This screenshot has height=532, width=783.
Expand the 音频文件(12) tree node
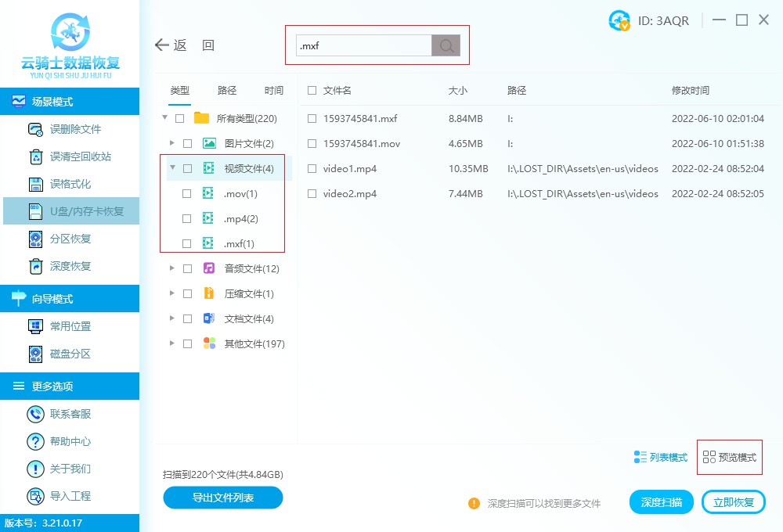click(x=171, y=268)
